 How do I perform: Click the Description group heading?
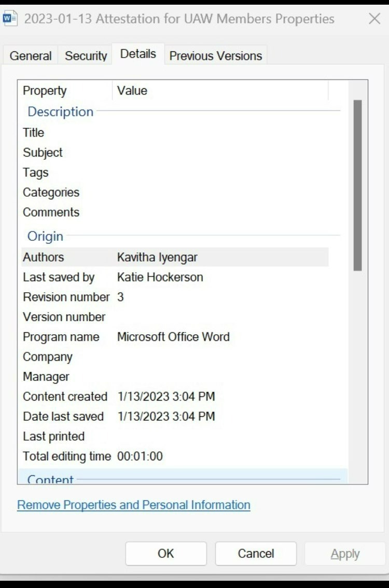(x=60, y=112)
